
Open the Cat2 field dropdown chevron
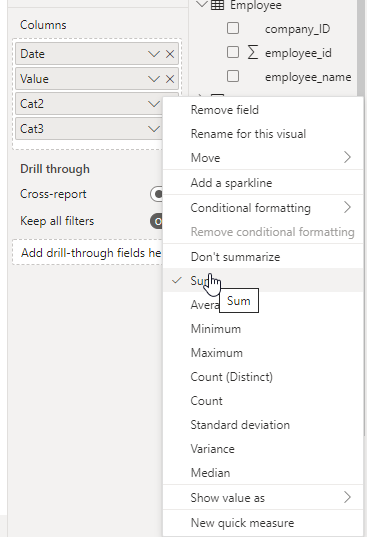pos(154,104)
